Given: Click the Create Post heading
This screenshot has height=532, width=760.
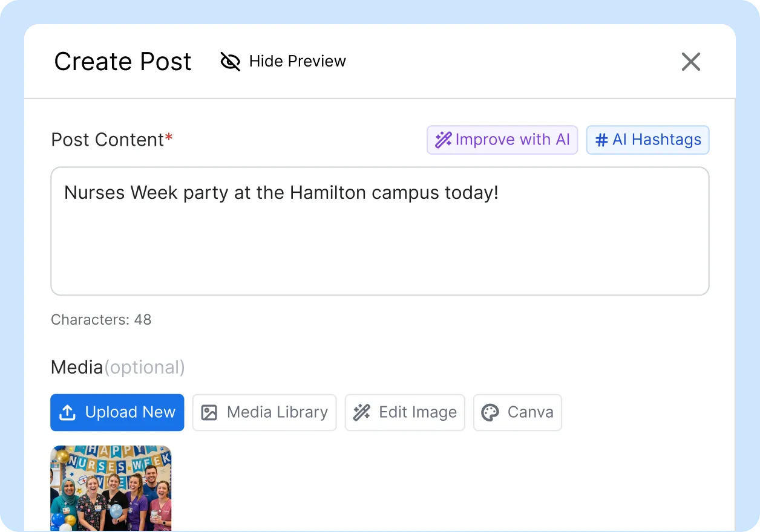Looking at the screenshot, I should 123,62.
